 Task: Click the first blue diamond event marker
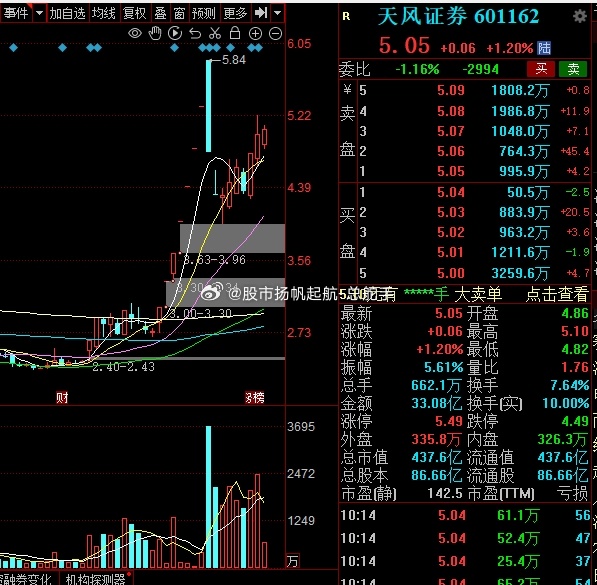[x=13, y=48]
